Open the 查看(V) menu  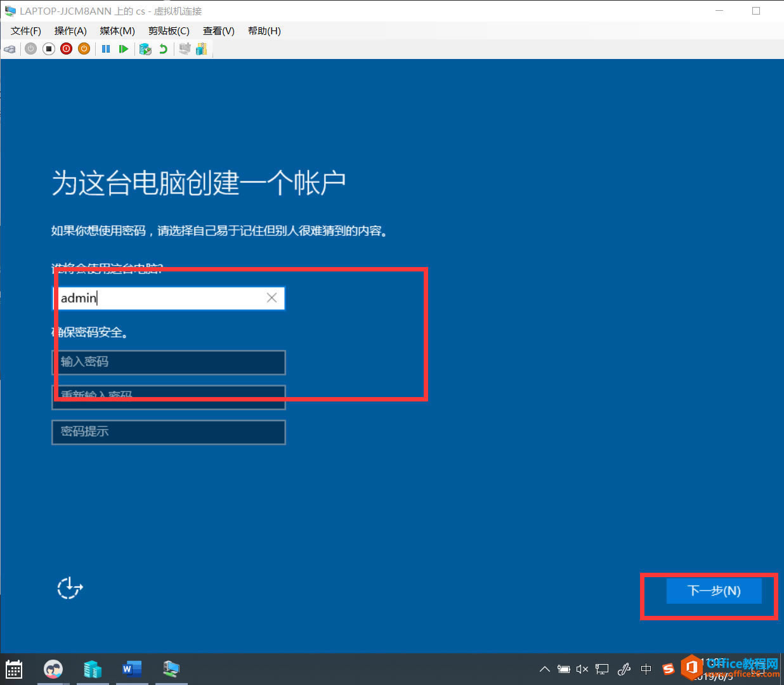tap(219, 31)
